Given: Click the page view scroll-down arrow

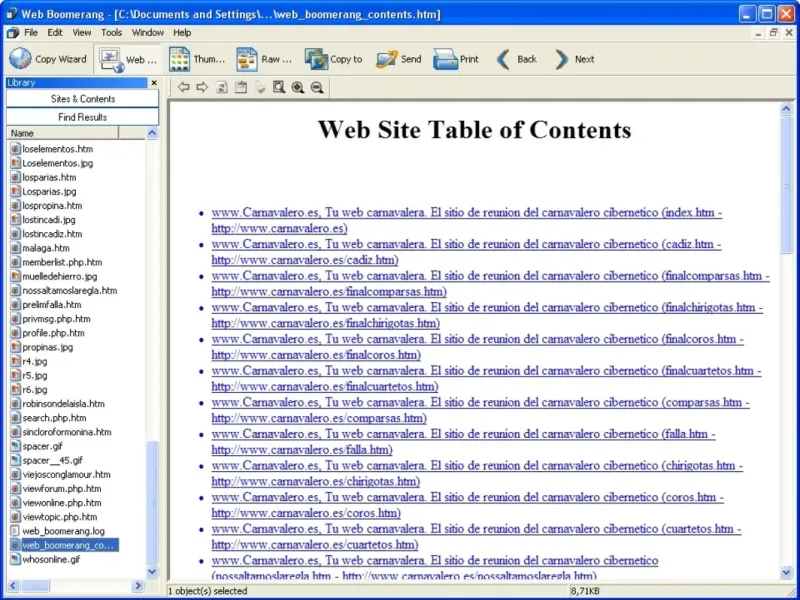Looking at the screenshot, I should point(786,573).
